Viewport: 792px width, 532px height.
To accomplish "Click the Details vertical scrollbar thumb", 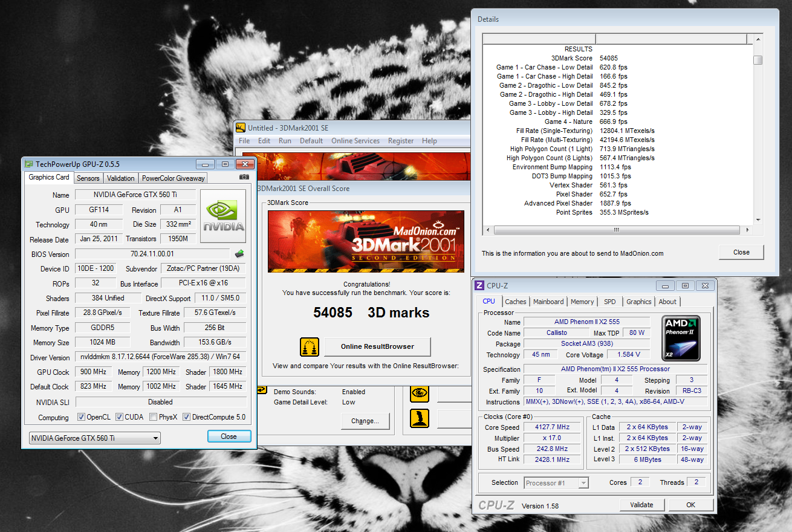I will click(x=758, y=60).
